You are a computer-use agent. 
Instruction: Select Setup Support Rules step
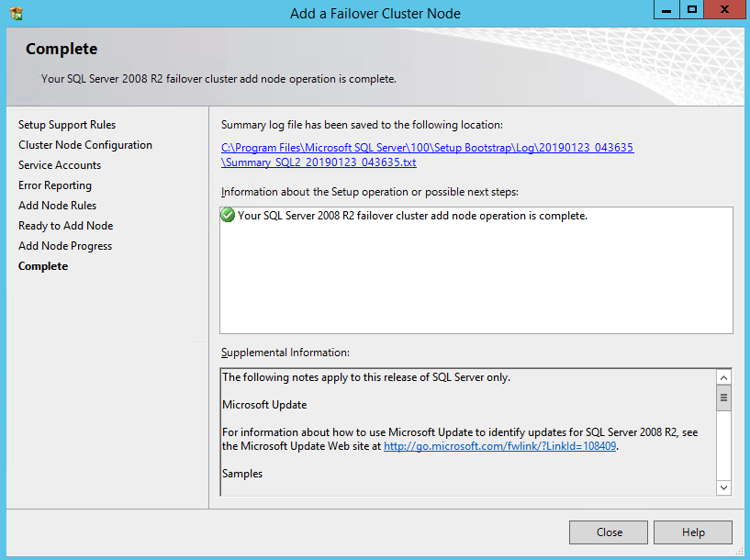[x=67, y=125]
